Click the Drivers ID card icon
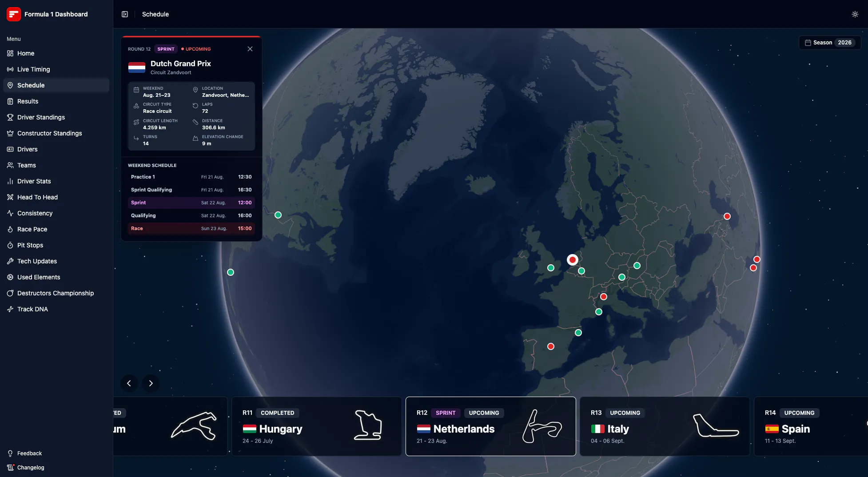The image size is (868, 477). point(10,149)
